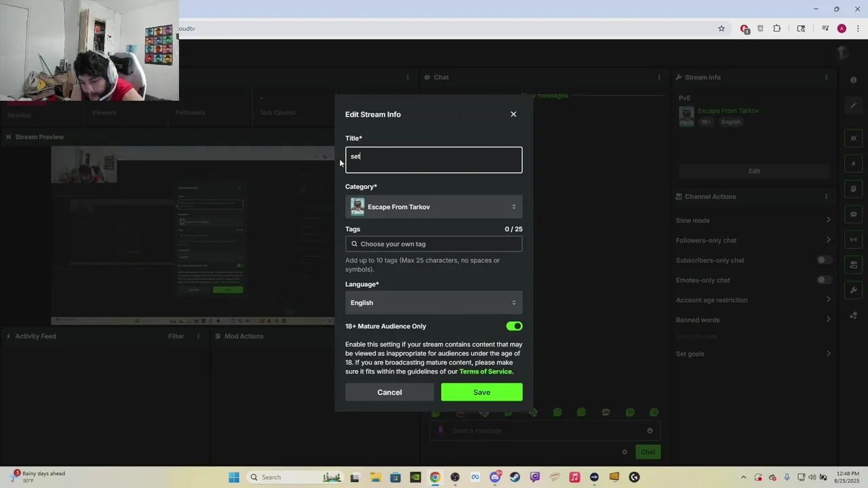Image resolution: width=868 pixels, height=488 pixels.
Task: Open Steam from the taskbar
Action: pyautogui.click(x=515, y=477)
